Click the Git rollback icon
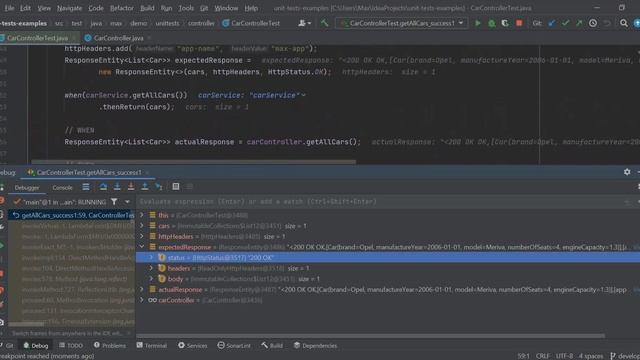640x360 pixels. pyautogui.click(x=607, y=23)
